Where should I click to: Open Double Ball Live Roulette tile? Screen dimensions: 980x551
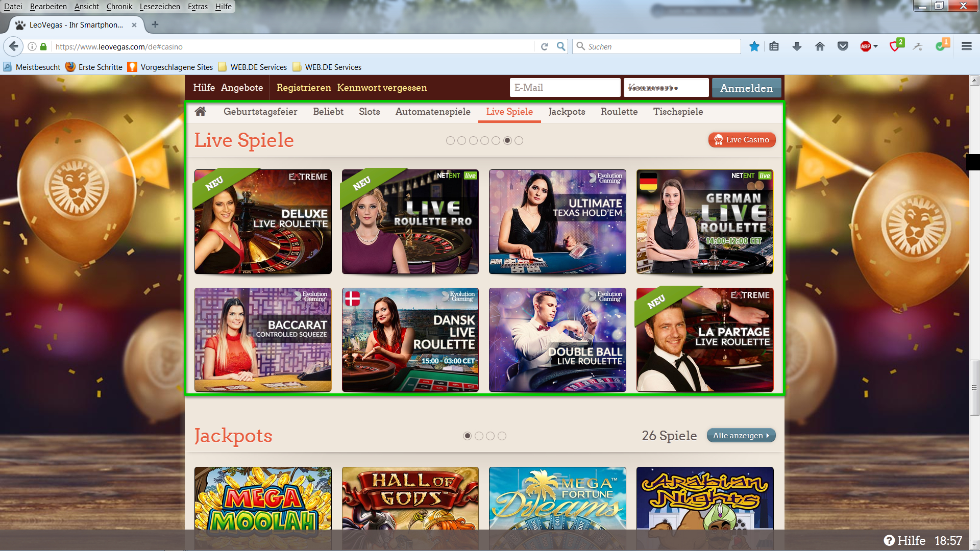pyautogui.click(x=557, y=340)
